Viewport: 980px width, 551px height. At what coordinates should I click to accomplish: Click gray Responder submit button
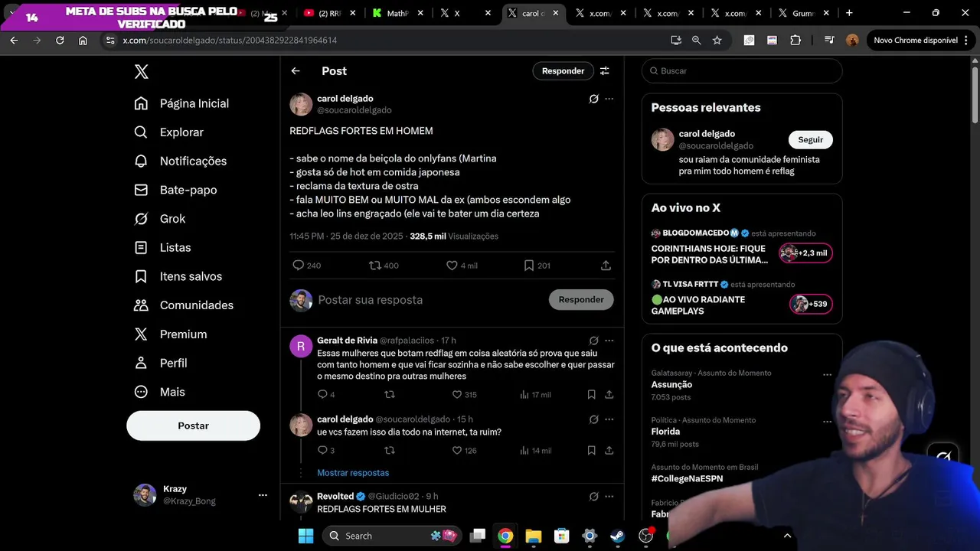click(581, 300)
